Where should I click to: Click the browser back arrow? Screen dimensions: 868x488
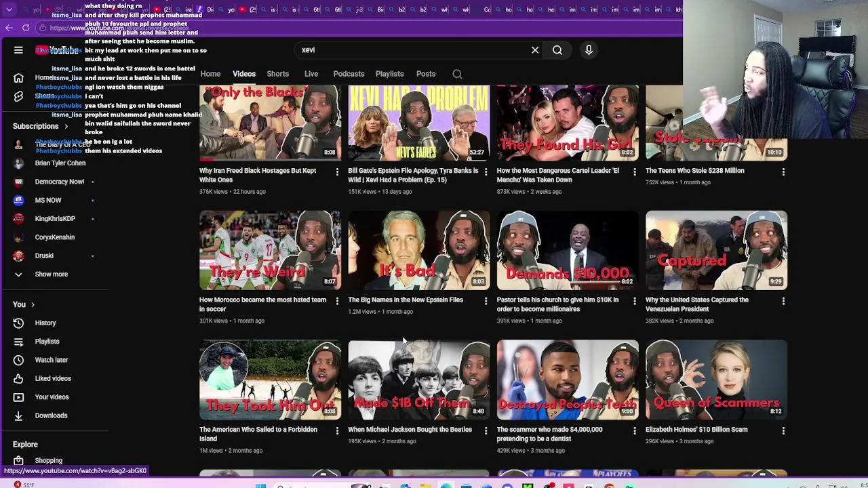[x=9, y=28]
